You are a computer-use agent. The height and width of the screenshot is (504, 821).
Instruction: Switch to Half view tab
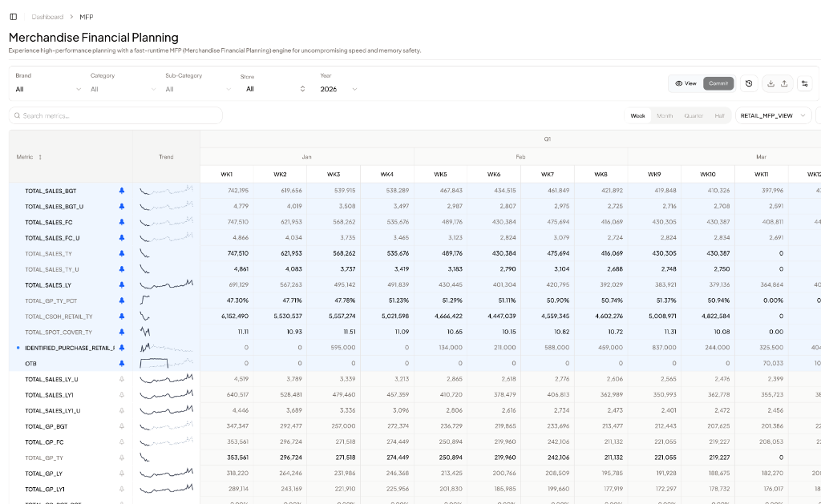coord(719,115)
